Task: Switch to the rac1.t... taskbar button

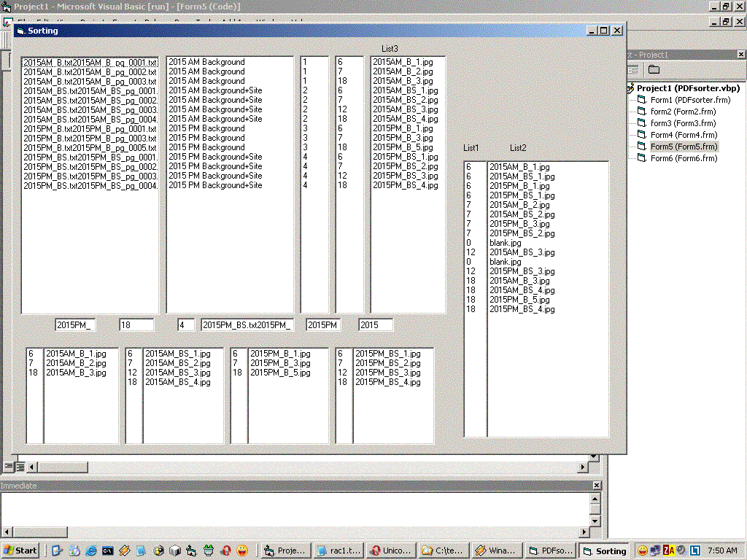Action: [340, 551]
